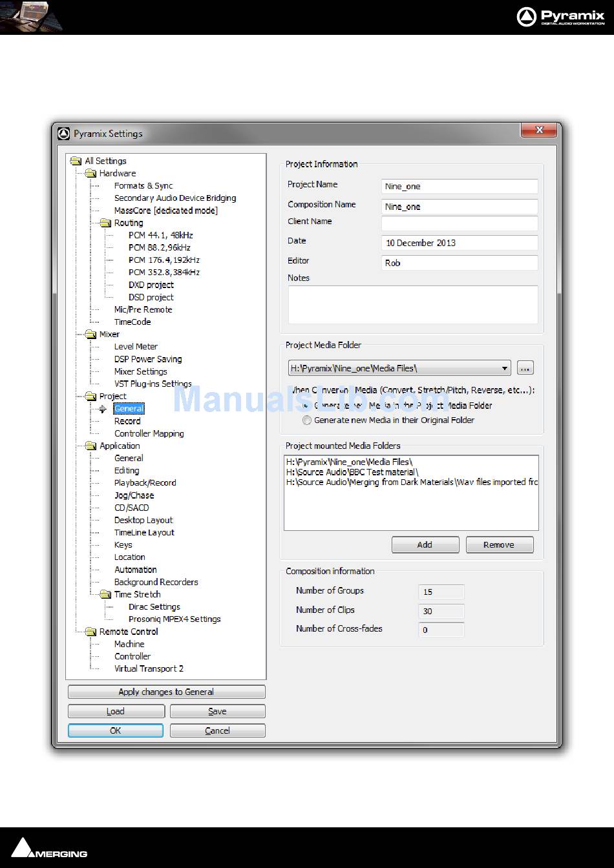614x868 pixels.
Task: Open Background Recorders settings
Action: click(x=156, y=582)
